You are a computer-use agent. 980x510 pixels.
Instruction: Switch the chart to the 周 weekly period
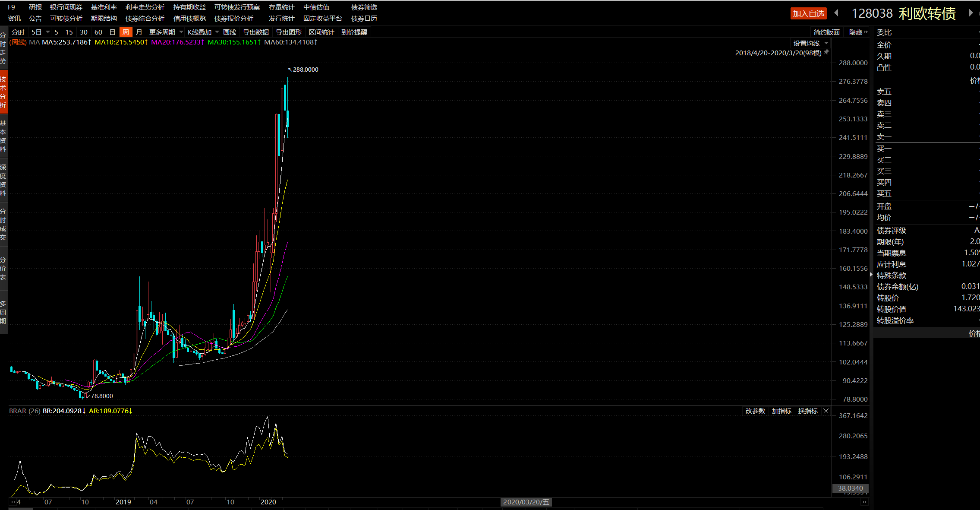coord(125,32)
